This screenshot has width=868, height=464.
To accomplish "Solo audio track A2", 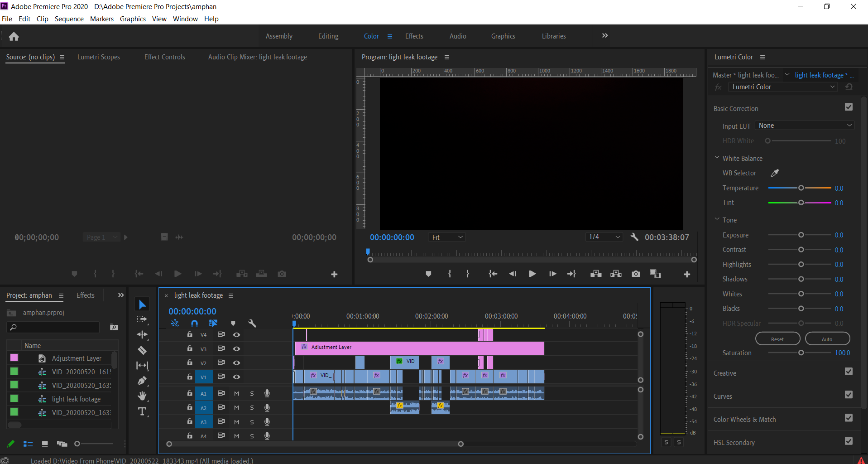I will [x=252, y=408].
